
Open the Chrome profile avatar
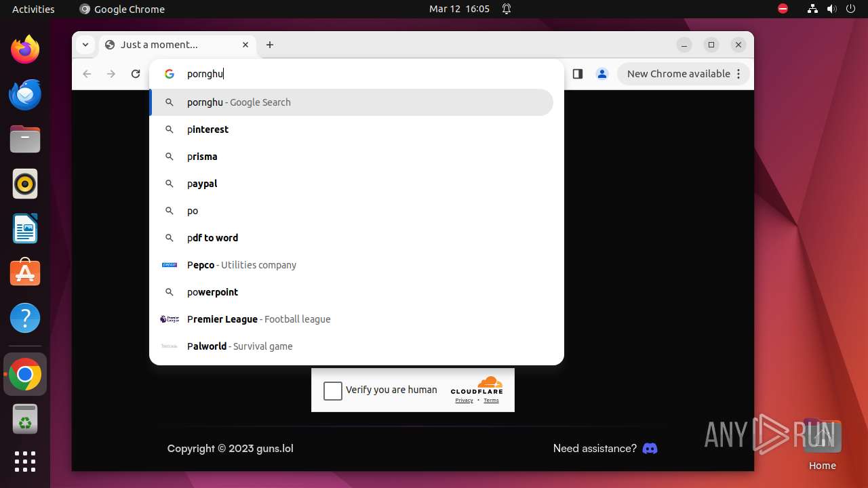click(x=602, y=74)
